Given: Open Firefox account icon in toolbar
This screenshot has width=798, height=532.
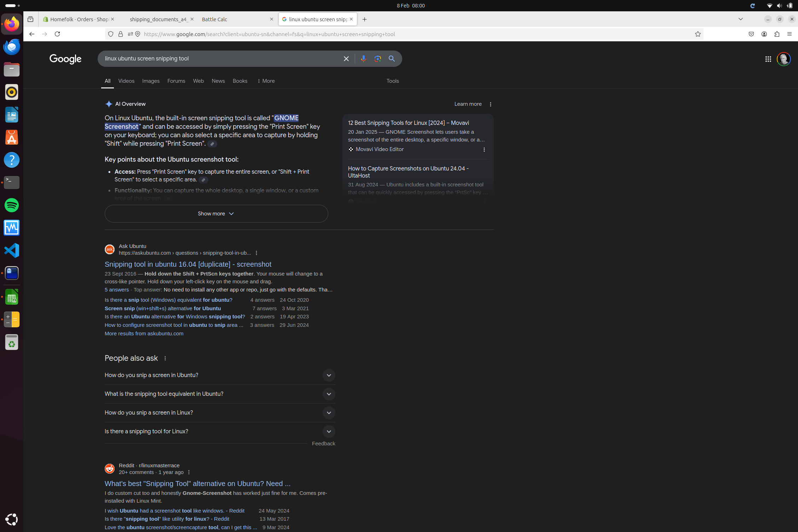Looking at the screenshot, I should [x=764, y=34].
